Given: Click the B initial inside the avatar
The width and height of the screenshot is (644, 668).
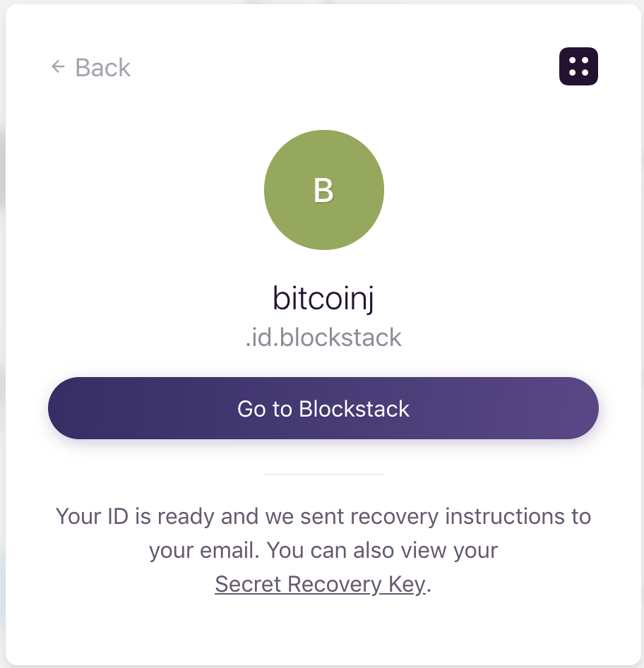Looking at the screenshot, I should (323, 191).
